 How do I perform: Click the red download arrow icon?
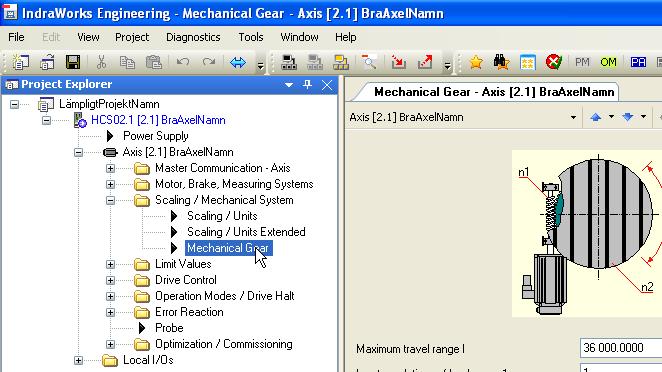(398, 62)
